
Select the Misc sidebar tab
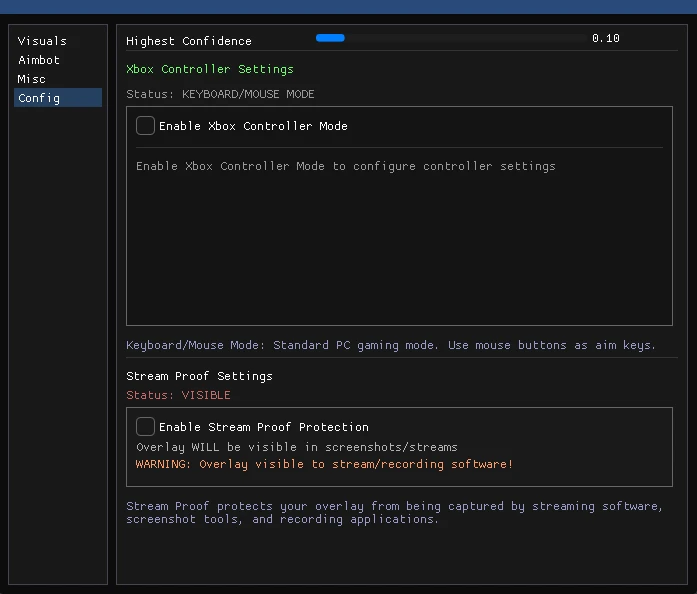[x=32, y=79]
